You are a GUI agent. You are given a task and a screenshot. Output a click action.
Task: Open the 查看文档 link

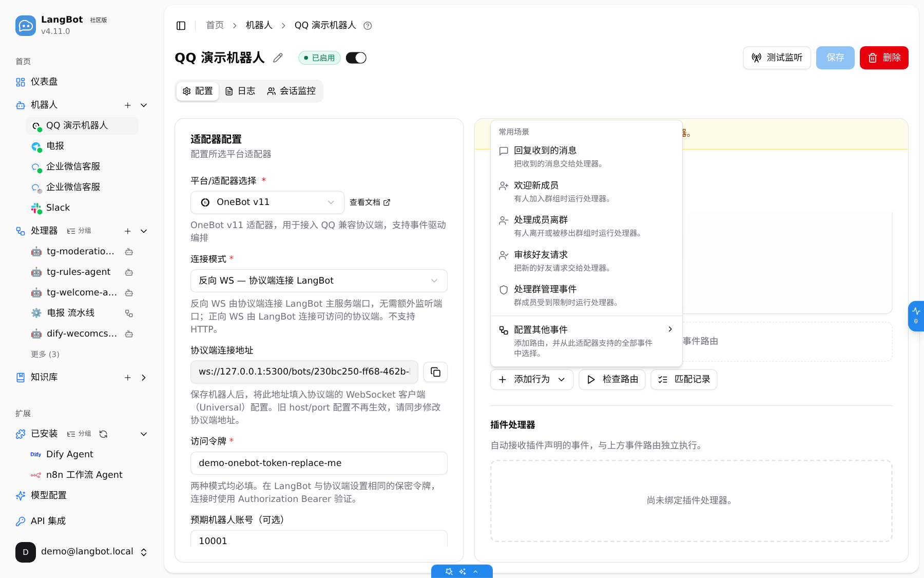(370, 202)
